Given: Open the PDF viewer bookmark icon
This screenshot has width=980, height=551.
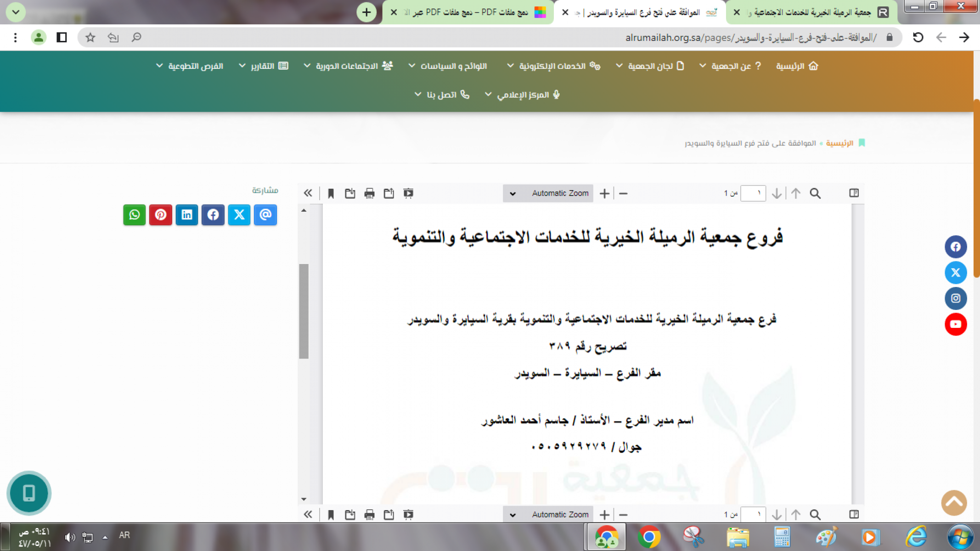Looking at the screenshot, I should click(x=331, y=193).
